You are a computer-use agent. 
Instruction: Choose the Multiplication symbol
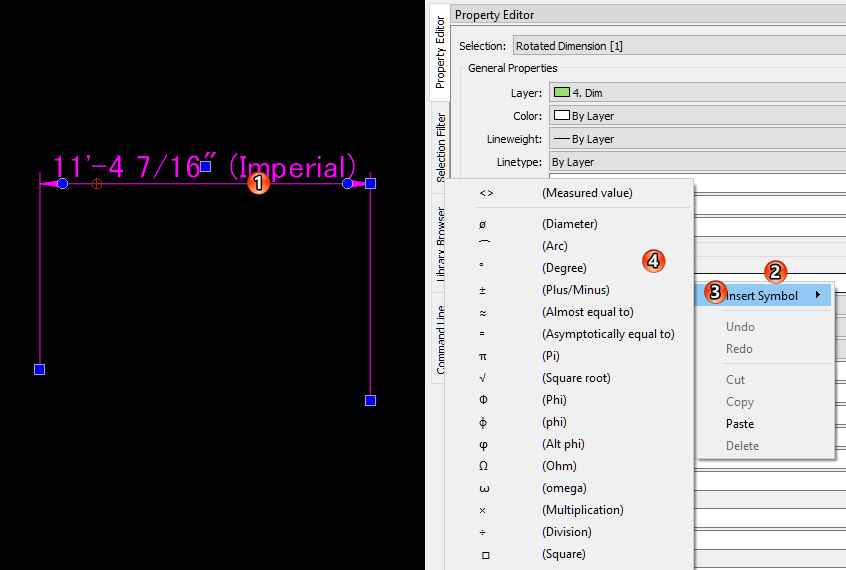(569, 510)
